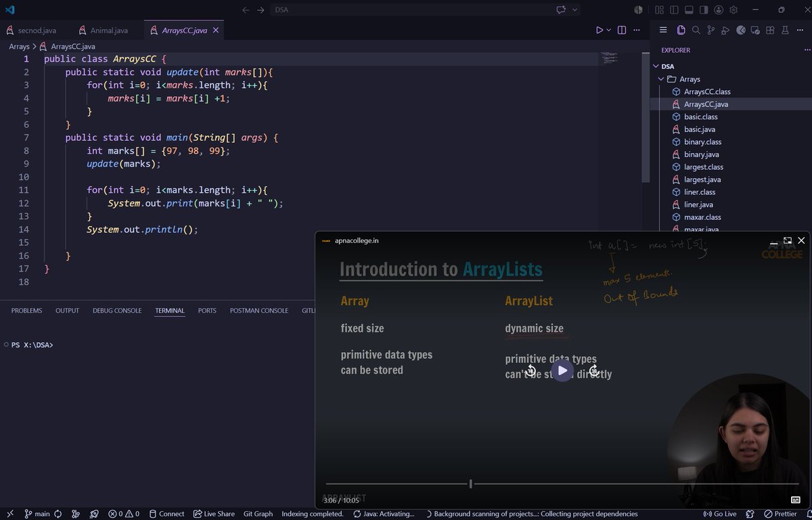Go back with the left navigation arrow
Screen dimensions: 812x520
click(x=246, y=9)
